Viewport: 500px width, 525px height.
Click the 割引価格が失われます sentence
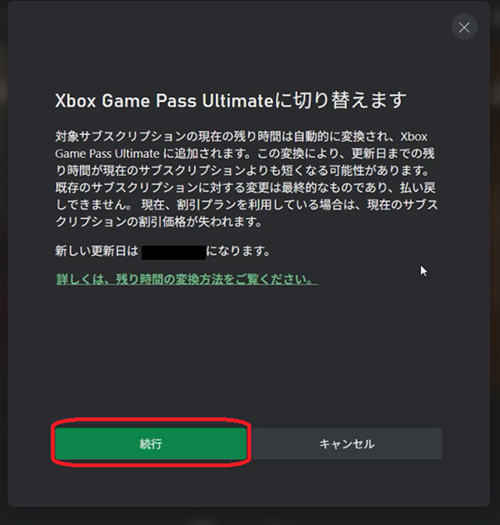pos(159,222)
